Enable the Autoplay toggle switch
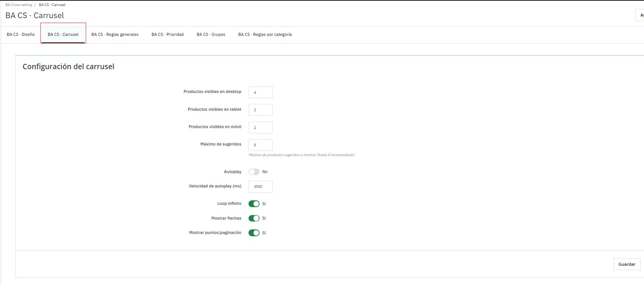 coord(254,172)
